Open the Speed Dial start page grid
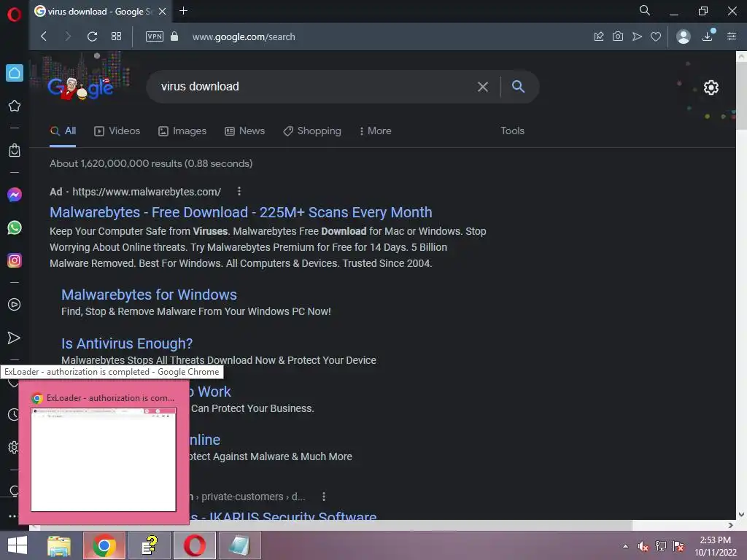Viewport: 747px width, 560px height. tap(116, 36)
